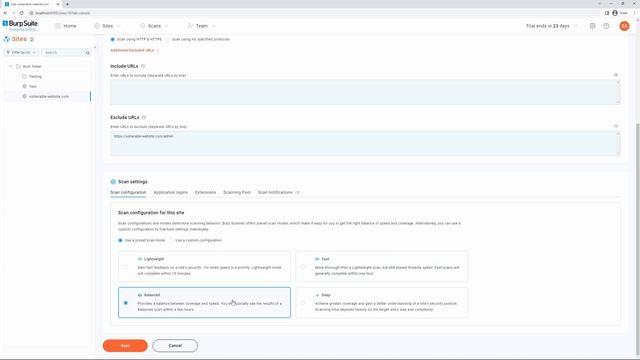This screenshot has width=640, height=360.
Task: Open the Filter by dropdown
Action: click(x=21, y=52)
